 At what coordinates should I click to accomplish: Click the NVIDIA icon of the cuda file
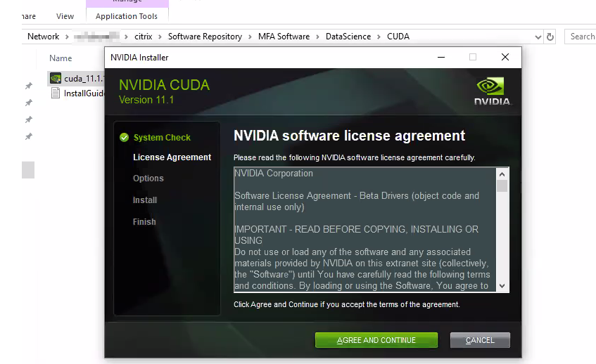coord(56,79)
